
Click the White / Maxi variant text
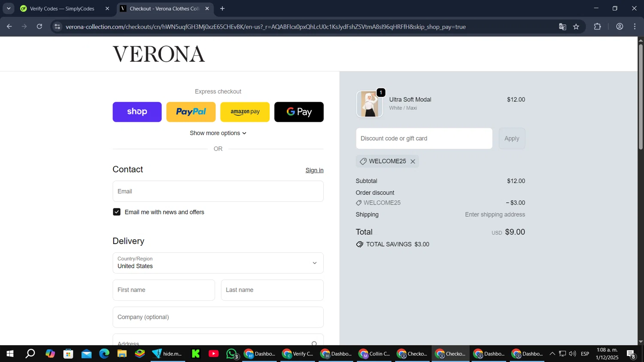pyautogui.click(x=403, y=108)
